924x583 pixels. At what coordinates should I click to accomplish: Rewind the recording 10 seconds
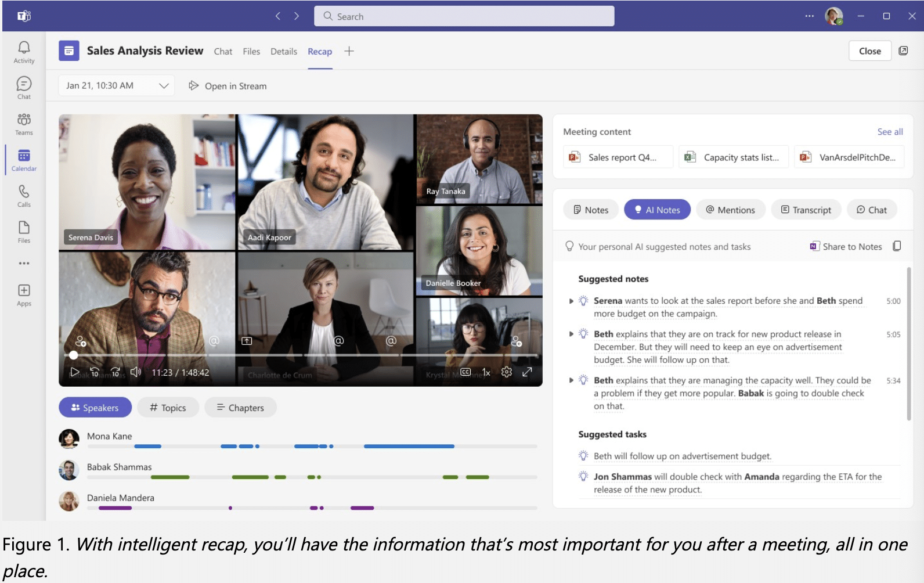[x=95, y=372]
